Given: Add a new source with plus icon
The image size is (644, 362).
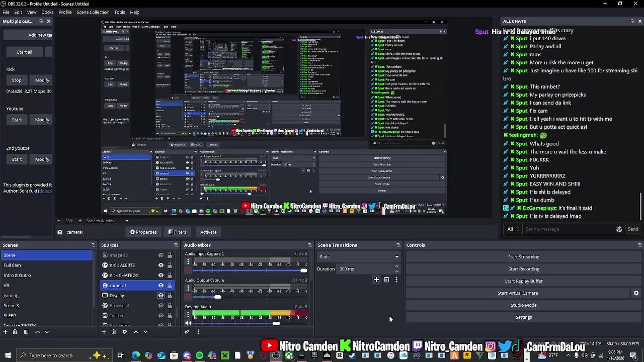Looking at the screenshot, I should [104, 332].
